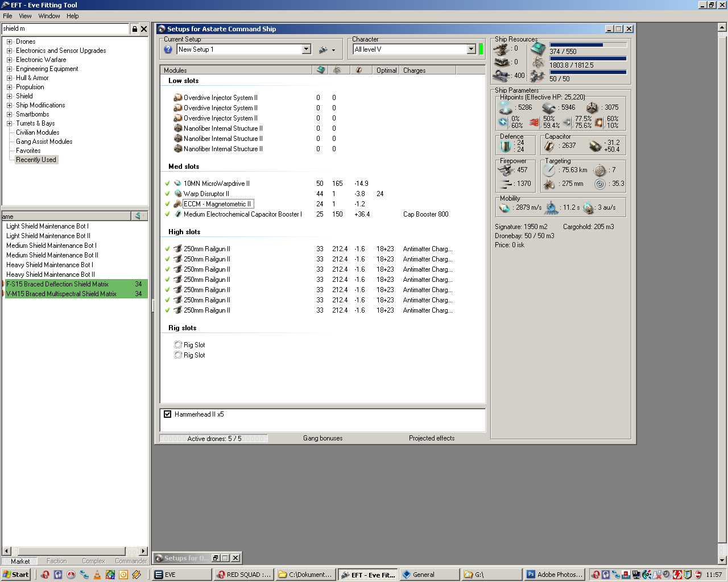This screenshot has width=728, height=582.
Task: Expand the Shield tree node
Action: (9, 96)
